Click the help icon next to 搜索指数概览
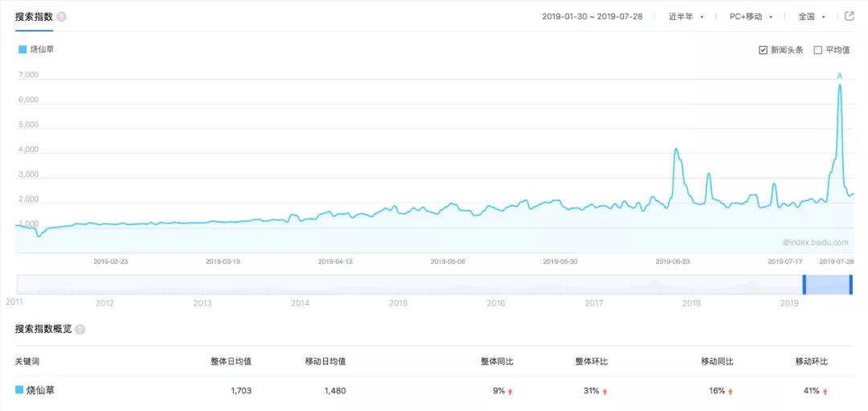The image size is (868, 411). [x=80, y=329]
